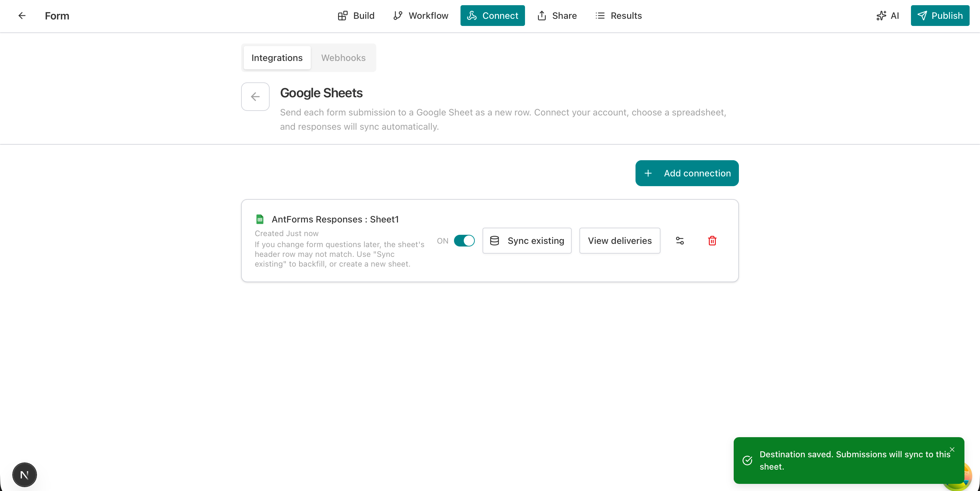
Task: Click the Add connection button
Action: click(686, 173)
